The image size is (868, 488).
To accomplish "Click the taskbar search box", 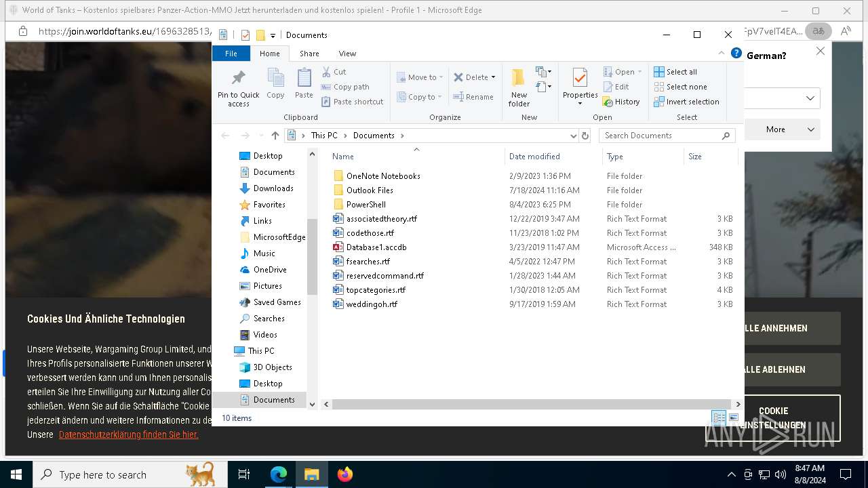I will pos(130,474).
